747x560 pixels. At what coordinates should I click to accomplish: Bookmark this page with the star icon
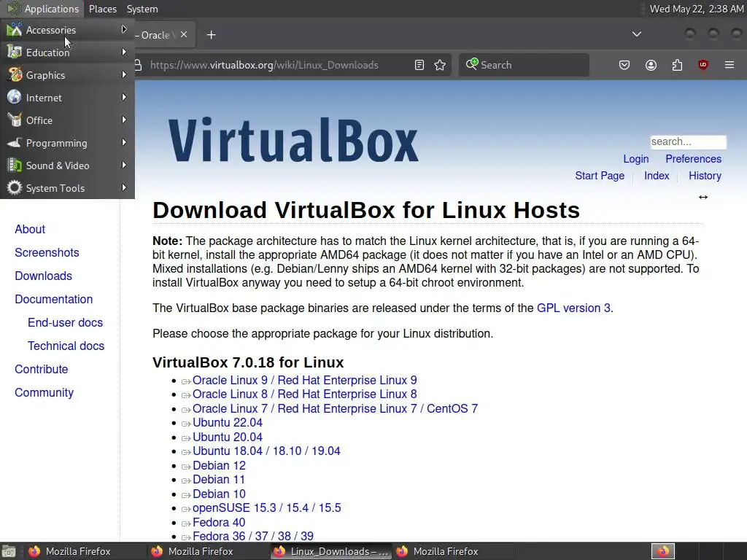pyautogui.click(x=440, y=65)
